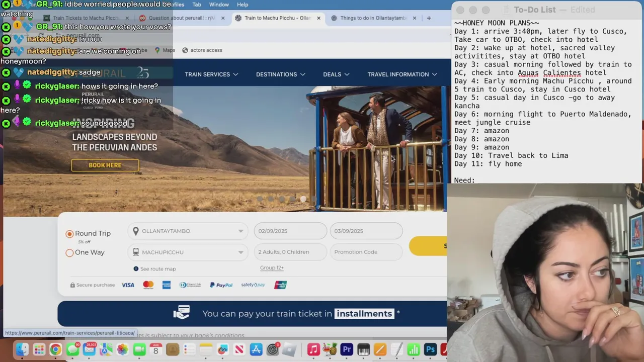Open Notes app in the dock
The height and width of the screenshot is (362, 644).
point(206,349)
